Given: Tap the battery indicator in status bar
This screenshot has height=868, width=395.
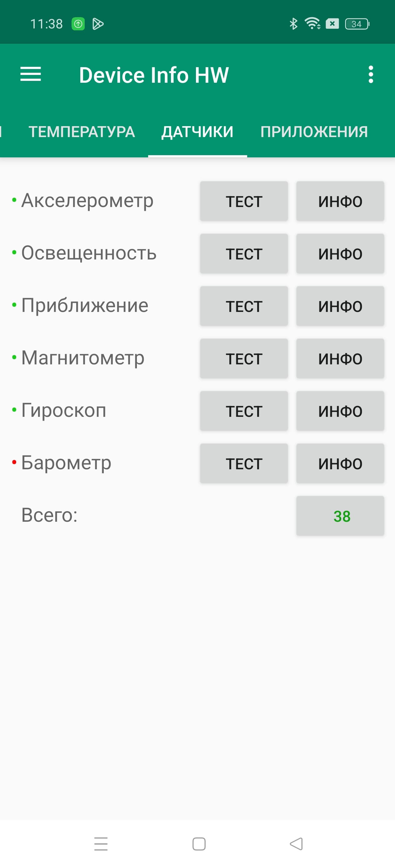Looking at the screenshot, I should pyautogui.click(x=357, y=24).
